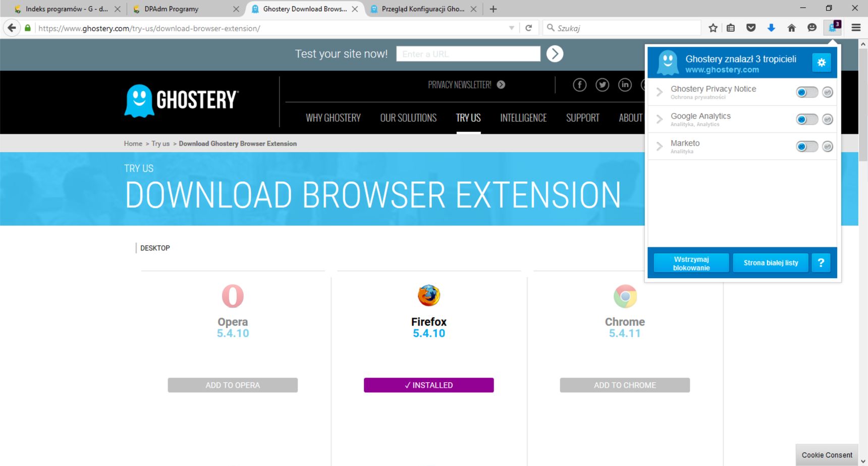Click Strona białej listy button
Screen dimensions: 868x466
771,263
